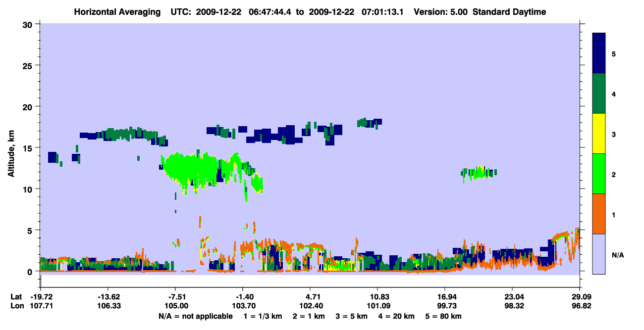Click the 'Lat' row label

click(16, 297)
